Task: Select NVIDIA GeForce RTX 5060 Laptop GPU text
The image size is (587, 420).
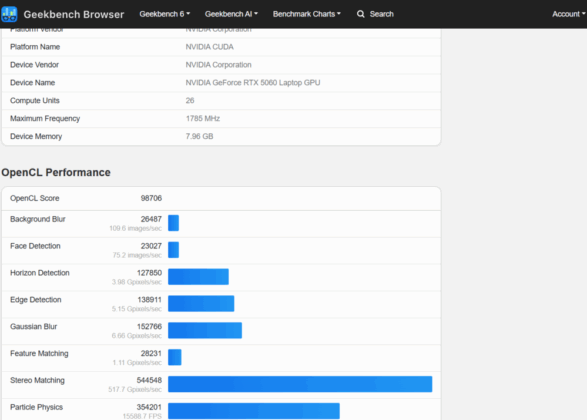Action: (x=253, y=83)
